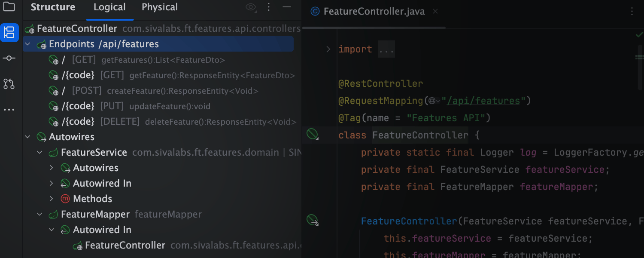Click the Spring bean gutter icon beside class FeatureController
The image size is (644, 258).
point(311,134)
